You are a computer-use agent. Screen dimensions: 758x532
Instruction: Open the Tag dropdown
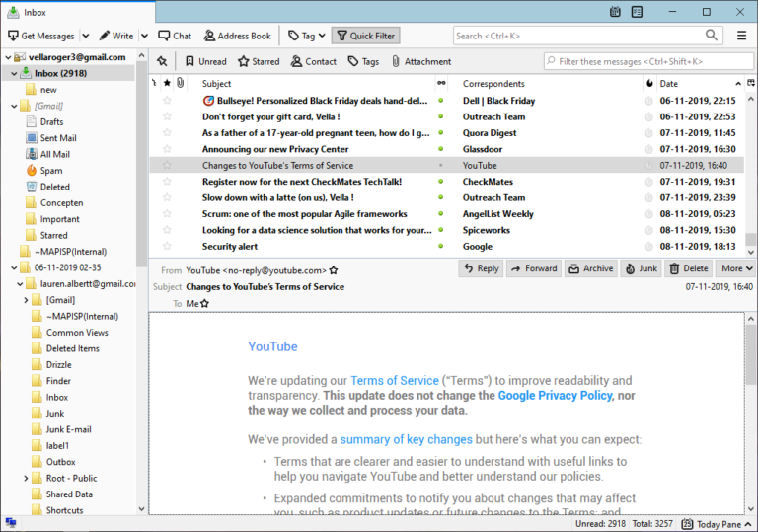tap(307, 36)
